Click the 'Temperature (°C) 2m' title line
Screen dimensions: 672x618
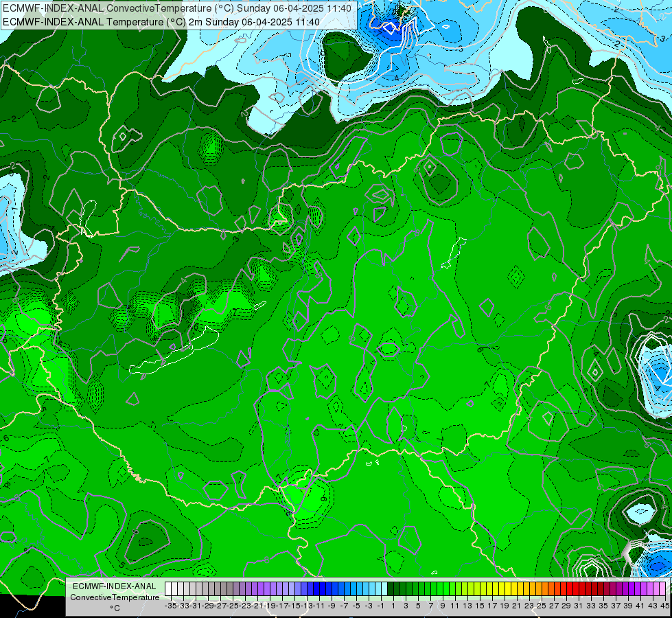[161, 22]
